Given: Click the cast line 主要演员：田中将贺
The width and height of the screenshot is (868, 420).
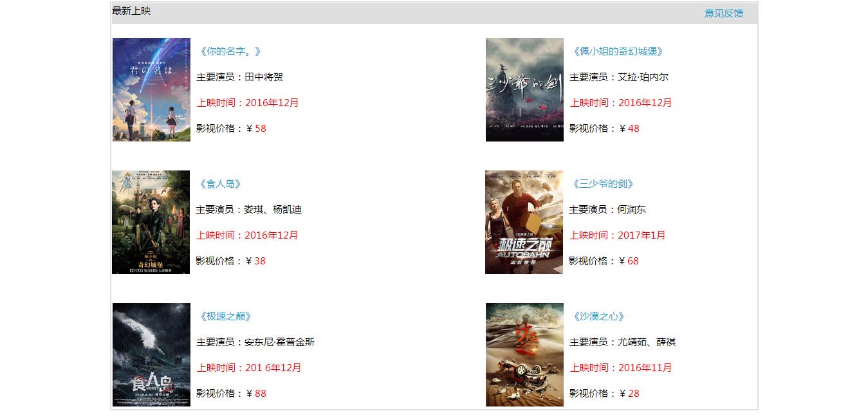Looking at the screenshot, I should click(x=239, y=77).
